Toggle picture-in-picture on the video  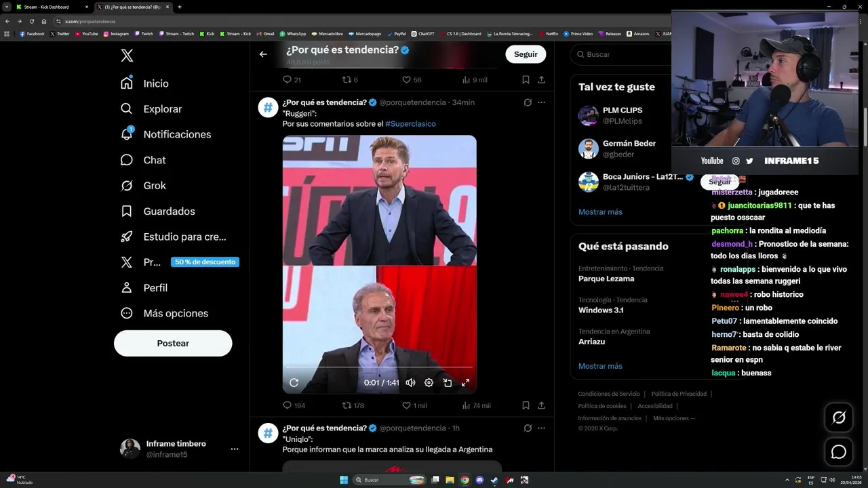pyautogui.click(x=448, y=382)
